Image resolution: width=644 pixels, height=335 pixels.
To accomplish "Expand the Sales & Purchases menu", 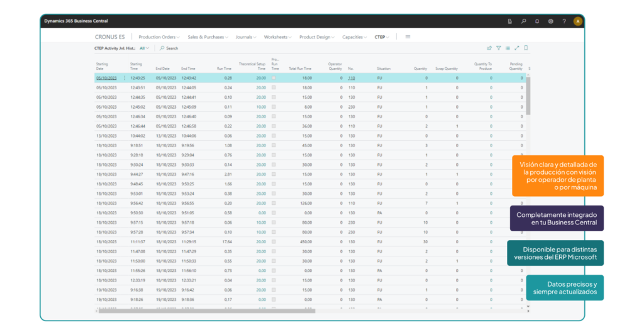I will (208, 37).
